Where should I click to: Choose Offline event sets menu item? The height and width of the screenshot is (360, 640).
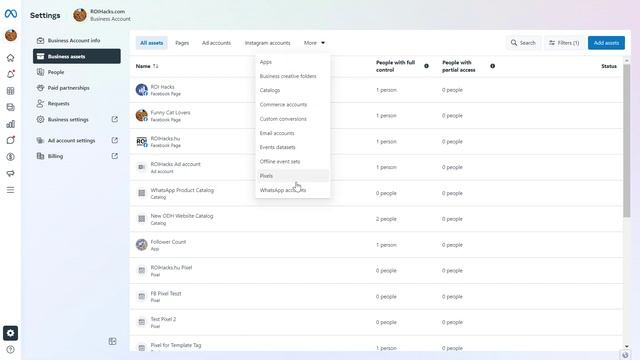[292, 162]
